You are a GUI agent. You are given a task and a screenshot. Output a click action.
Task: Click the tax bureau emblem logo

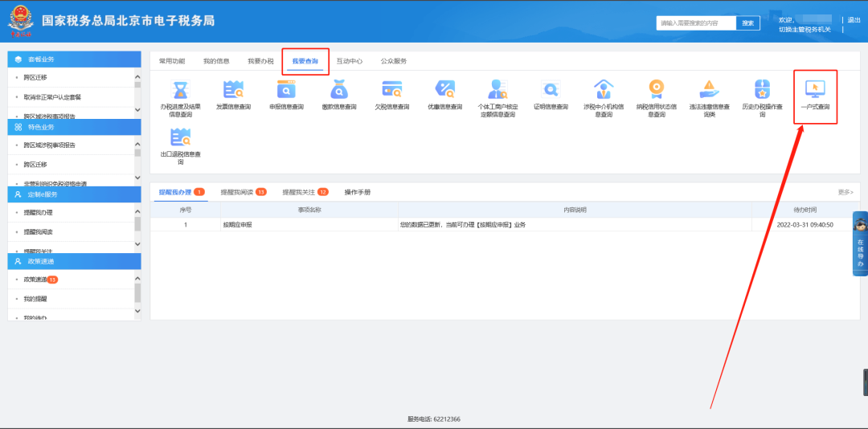pos(20,21)
